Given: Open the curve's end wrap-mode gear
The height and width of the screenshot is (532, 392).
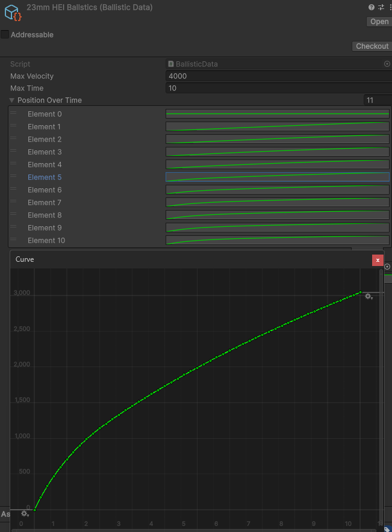Looking at the screenshot, I should click(369, 297).
